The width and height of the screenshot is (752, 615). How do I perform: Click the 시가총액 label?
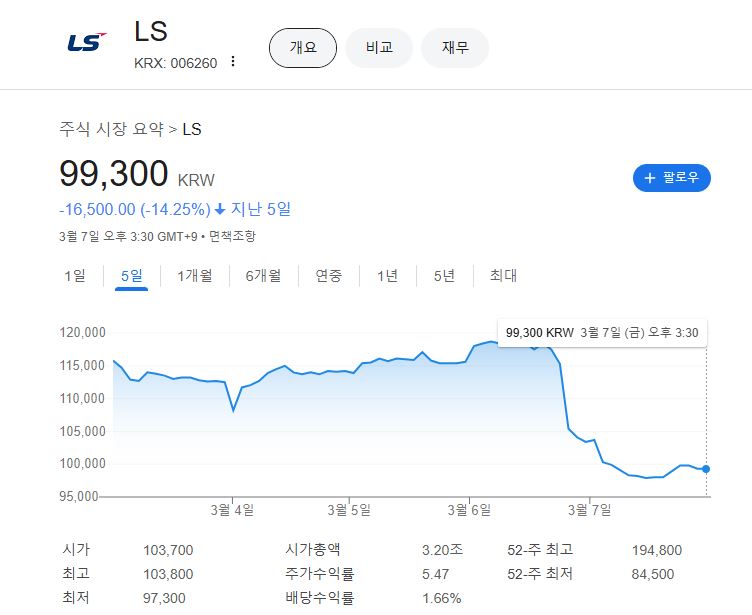(x=313, y=550)
